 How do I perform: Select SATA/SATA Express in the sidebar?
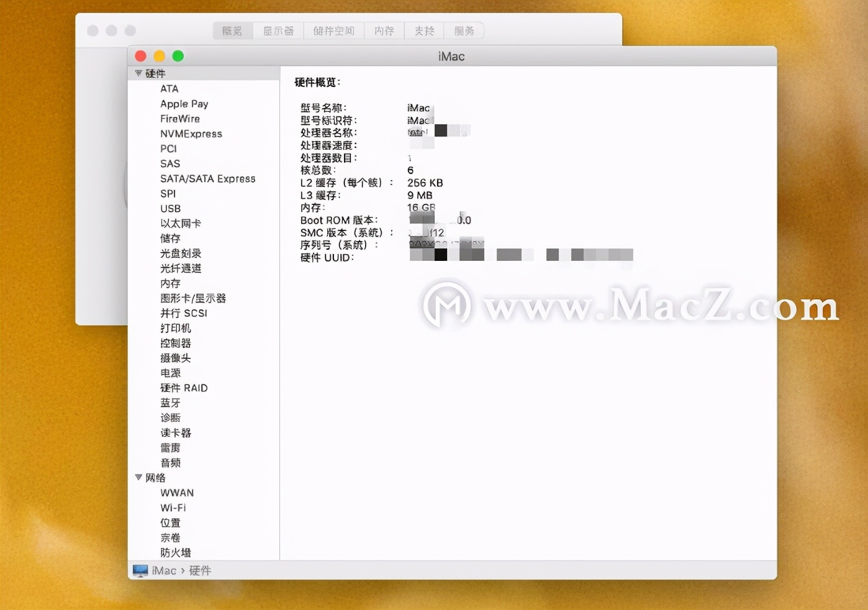tap(207, 178)
